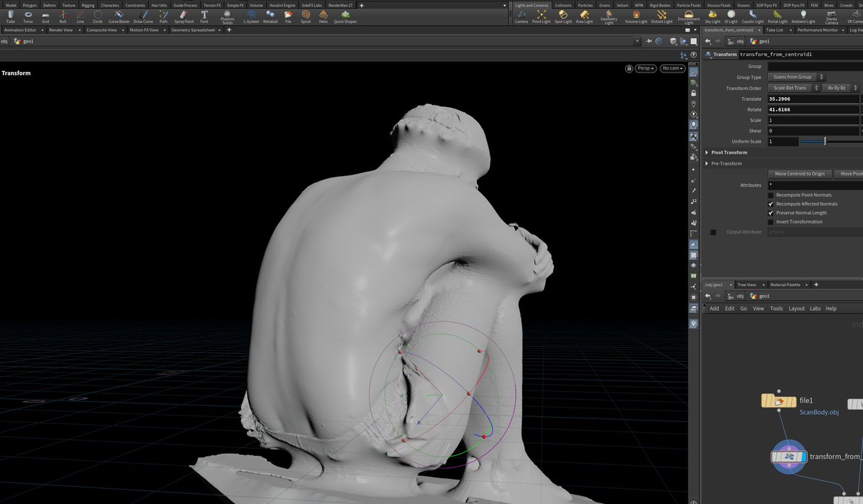Click the Translate X value field

coord(813,98)
